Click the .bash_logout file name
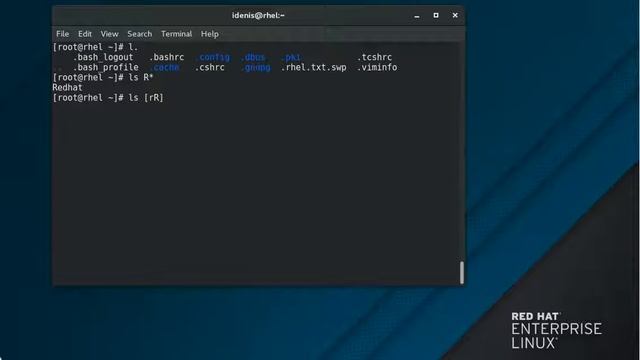 [103, 57]
